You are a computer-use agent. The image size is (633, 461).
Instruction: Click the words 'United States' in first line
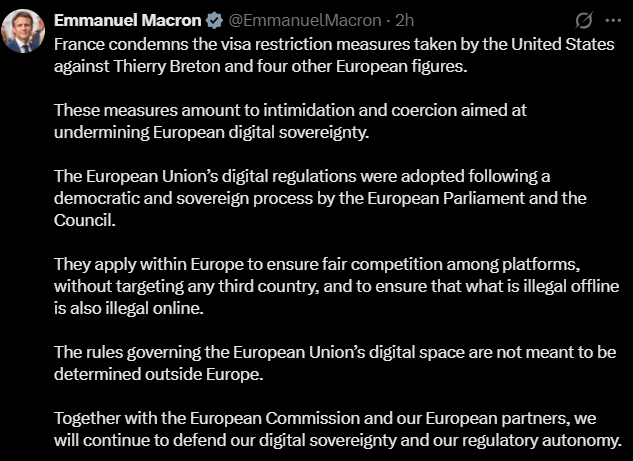(x=553, y=44)
